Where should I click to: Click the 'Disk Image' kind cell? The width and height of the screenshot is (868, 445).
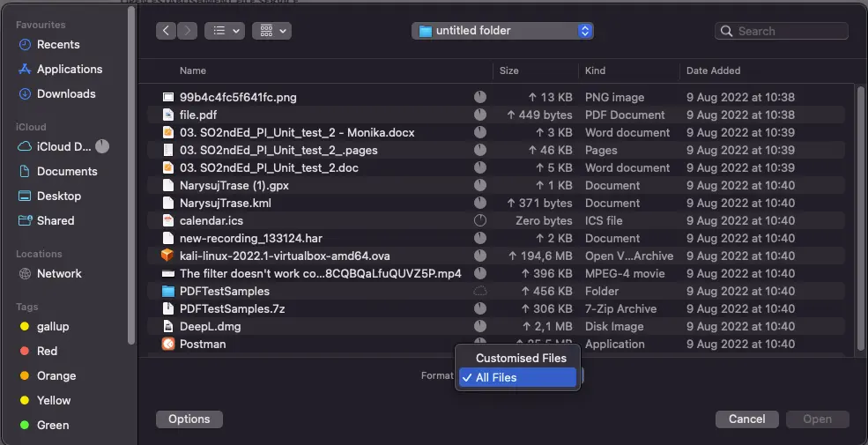tap(614, 327)
